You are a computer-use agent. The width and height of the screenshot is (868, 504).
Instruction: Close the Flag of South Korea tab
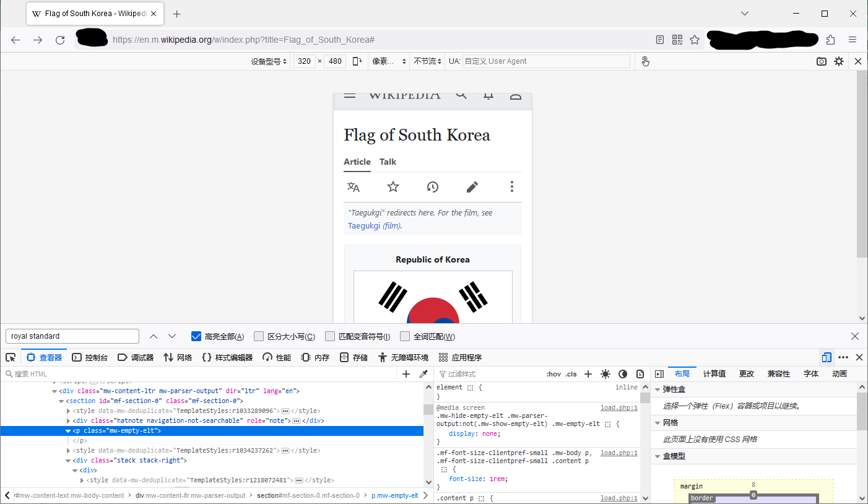[x=154, y=14]
